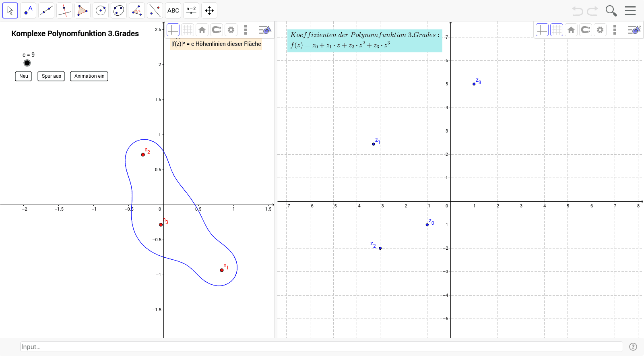
Task: Open point capturing in left view
Action: coord(217,30)
